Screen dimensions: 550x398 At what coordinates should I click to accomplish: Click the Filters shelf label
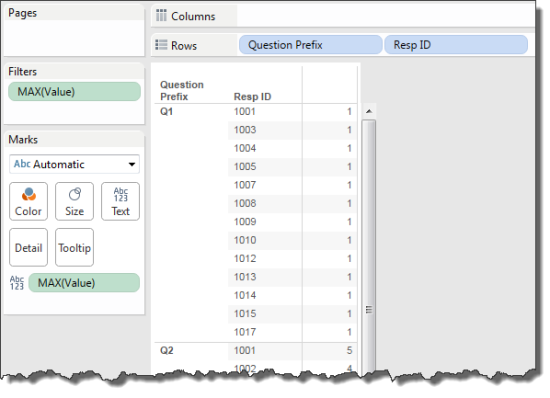click(22, 72)
